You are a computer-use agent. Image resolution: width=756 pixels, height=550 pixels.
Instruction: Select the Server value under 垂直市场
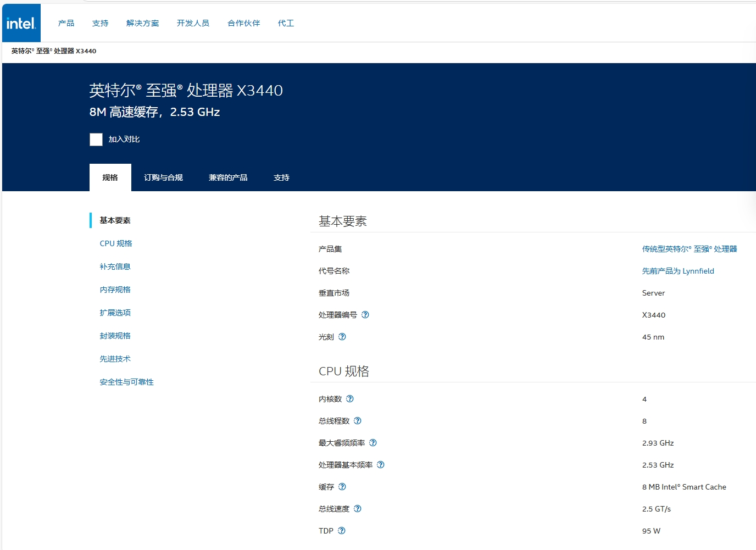[x=654, y=293]
